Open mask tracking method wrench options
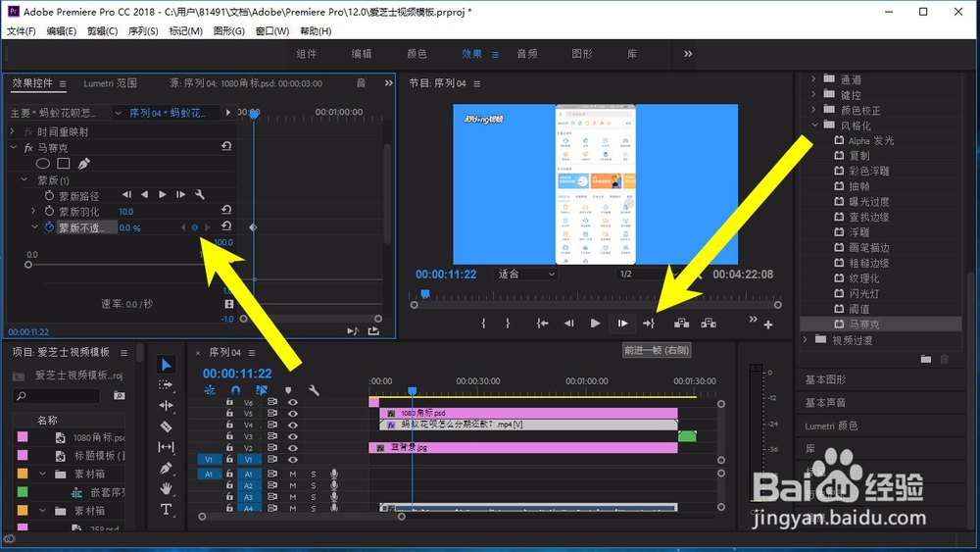 click(199, 195)
